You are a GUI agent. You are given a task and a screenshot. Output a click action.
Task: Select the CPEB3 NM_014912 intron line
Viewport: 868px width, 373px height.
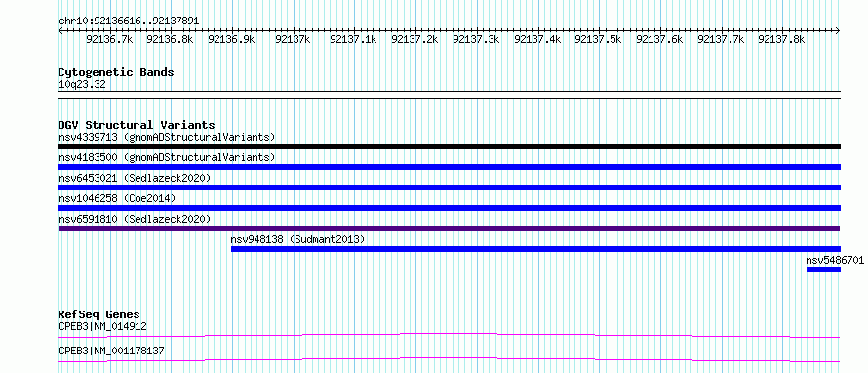pos(449,335)
